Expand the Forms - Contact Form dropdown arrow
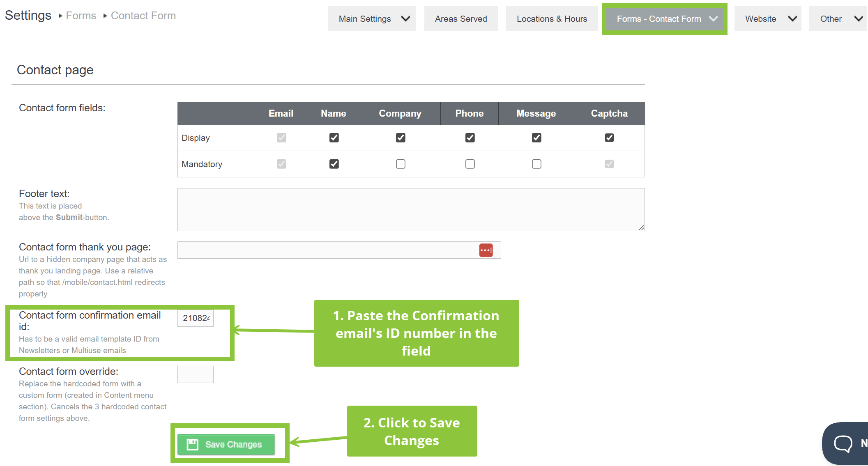This screenshot has width=868, height=466. [x=713, y=19]
